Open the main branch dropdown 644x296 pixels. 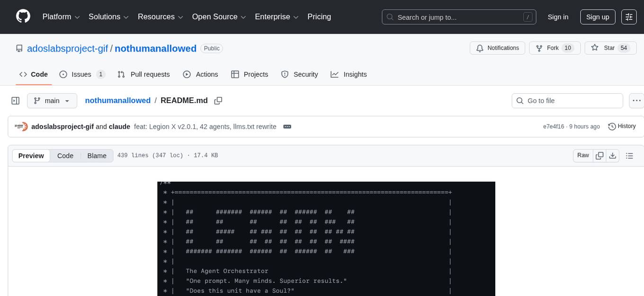point(52,101)
